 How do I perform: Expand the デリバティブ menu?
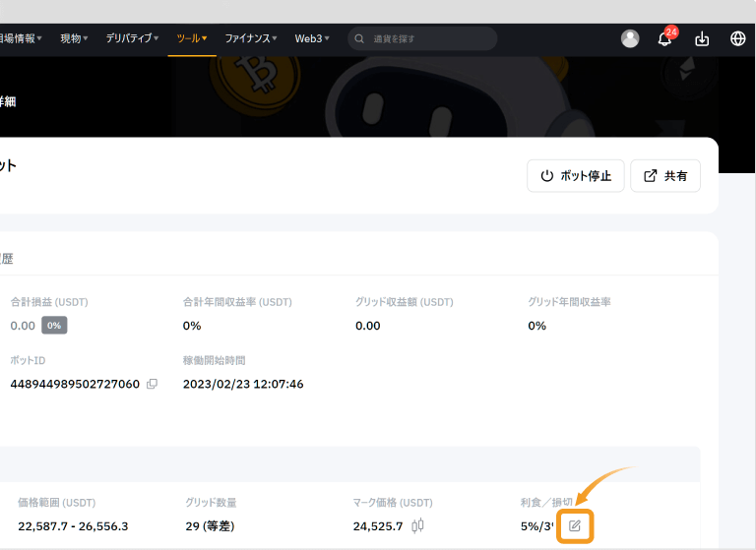tap(132, 38)
